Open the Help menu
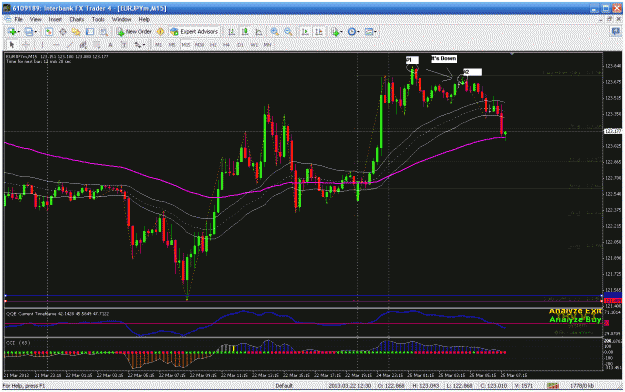This screenshot has width=625, height=392. click(x=144, y=19)
